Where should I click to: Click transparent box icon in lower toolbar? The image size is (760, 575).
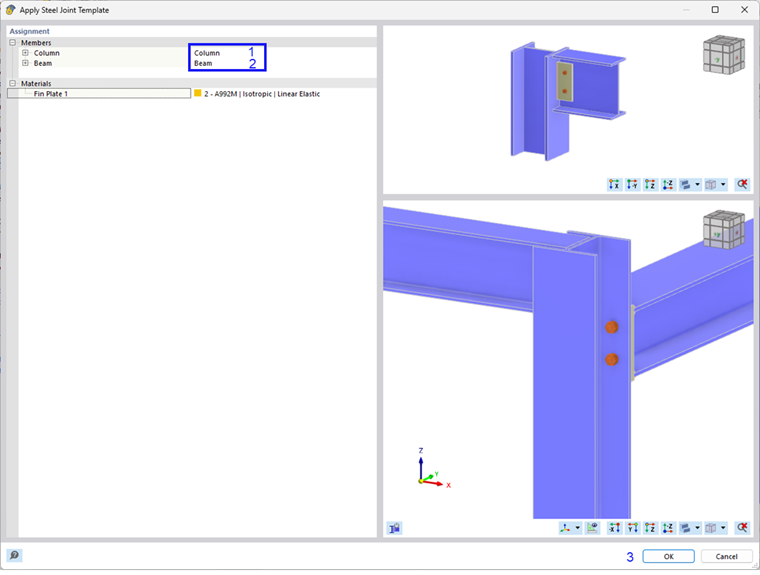coord(711,528)
